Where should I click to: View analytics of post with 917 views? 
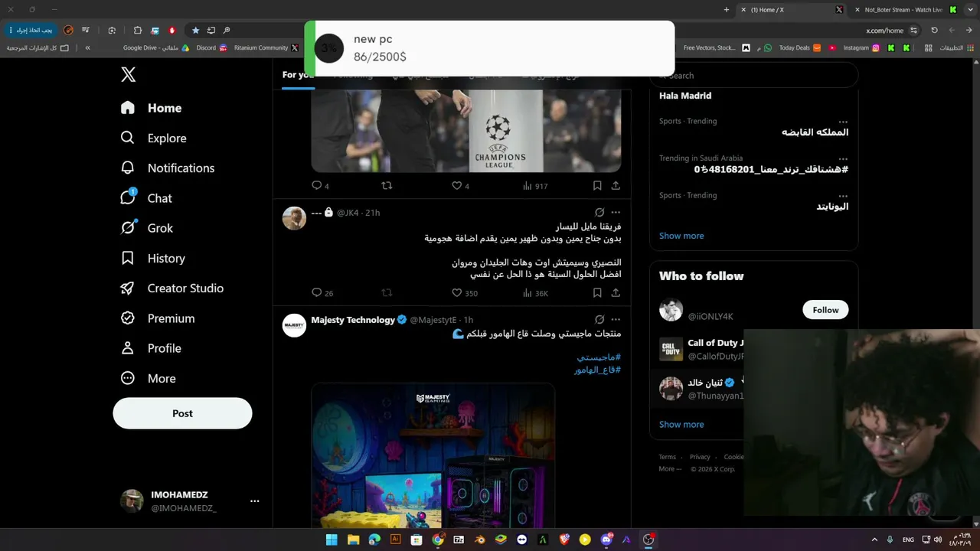tap(535, 185)
